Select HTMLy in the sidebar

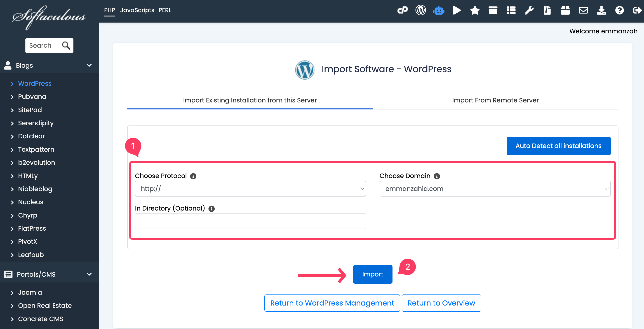tap(28, 176)
